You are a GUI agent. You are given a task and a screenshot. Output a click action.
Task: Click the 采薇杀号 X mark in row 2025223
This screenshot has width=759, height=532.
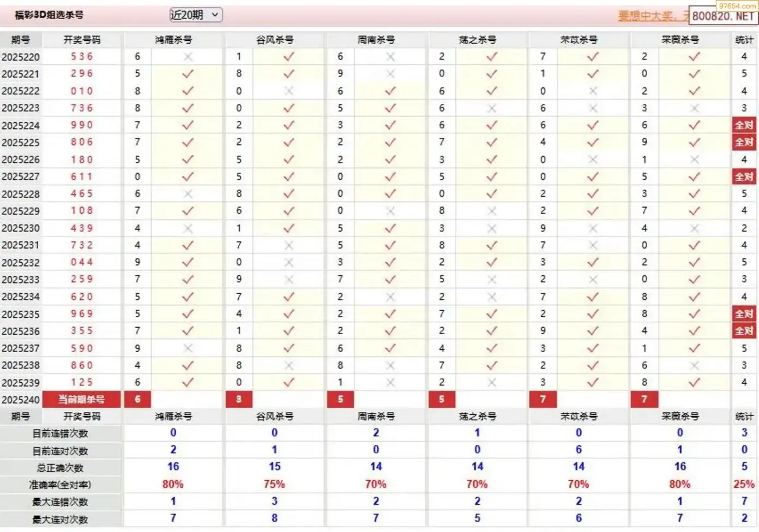coord(694,108)
